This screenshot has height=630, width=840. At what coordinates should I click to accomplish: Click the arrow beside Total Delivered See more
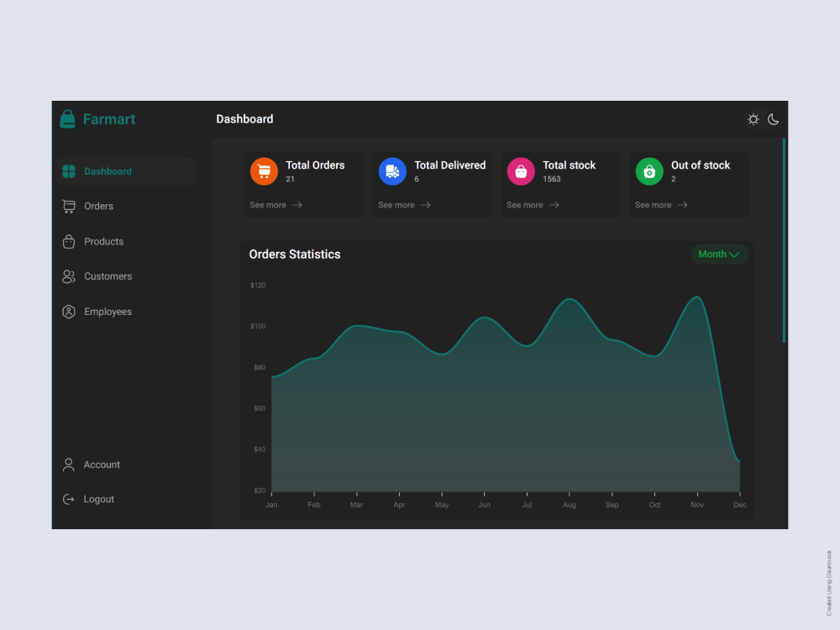pos(426,205)
